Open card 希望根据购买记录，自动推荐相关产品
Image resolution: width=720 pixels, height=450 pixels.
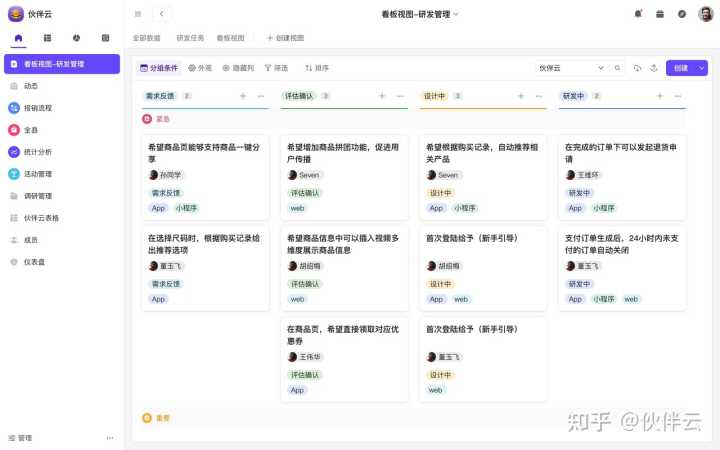coord(484,177)
